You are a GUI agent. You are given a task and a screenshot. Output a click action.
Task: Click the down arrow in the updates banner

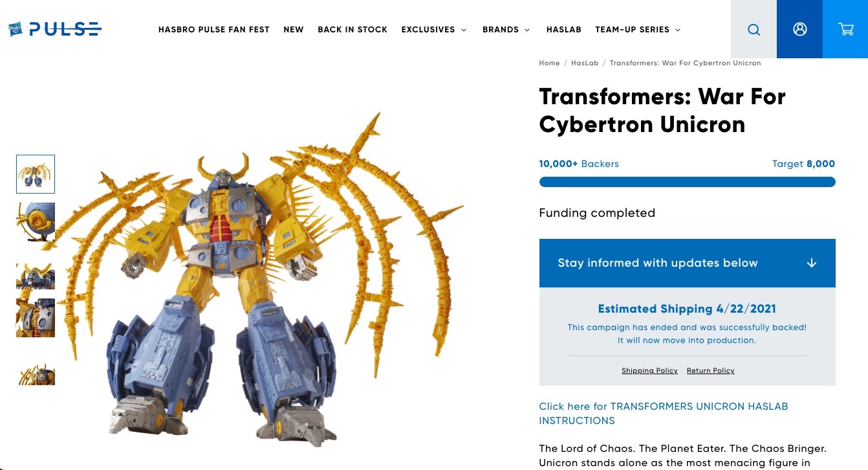tap(812, 263)
